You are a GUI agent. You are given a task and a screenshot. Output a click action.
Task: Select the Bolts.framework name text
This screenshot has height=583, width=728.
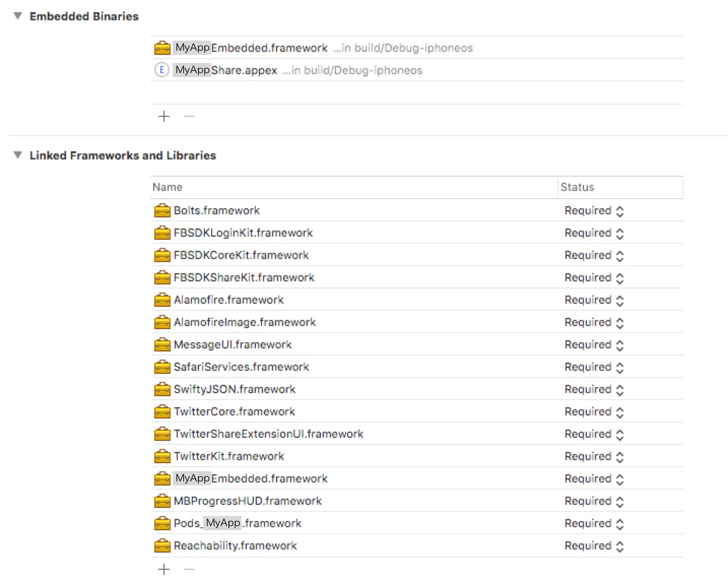pos(217,211)
